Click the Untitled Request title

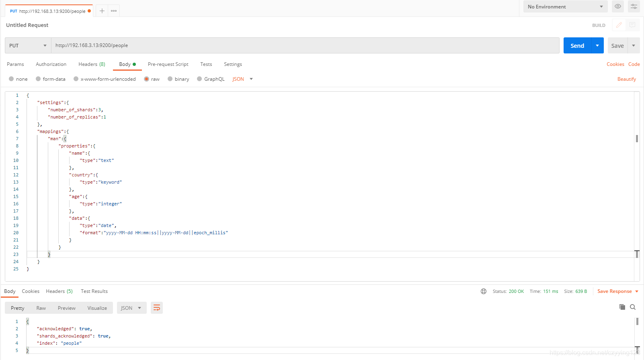tap(27, 25)
